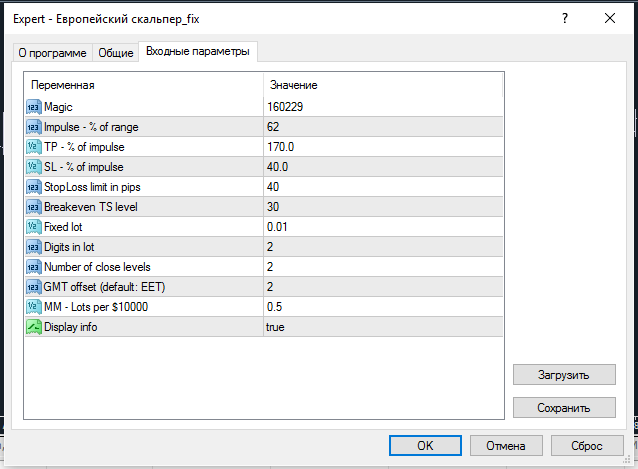
Task: Click the green boolean icon beside Display info
Action: [x=34, y=327]
